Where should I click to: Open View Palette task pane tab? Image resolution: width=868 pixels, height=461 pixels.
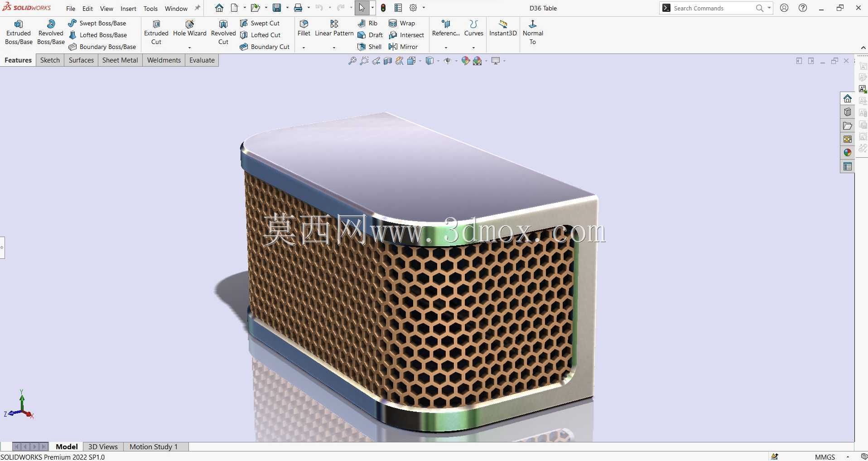click(847, 139)
